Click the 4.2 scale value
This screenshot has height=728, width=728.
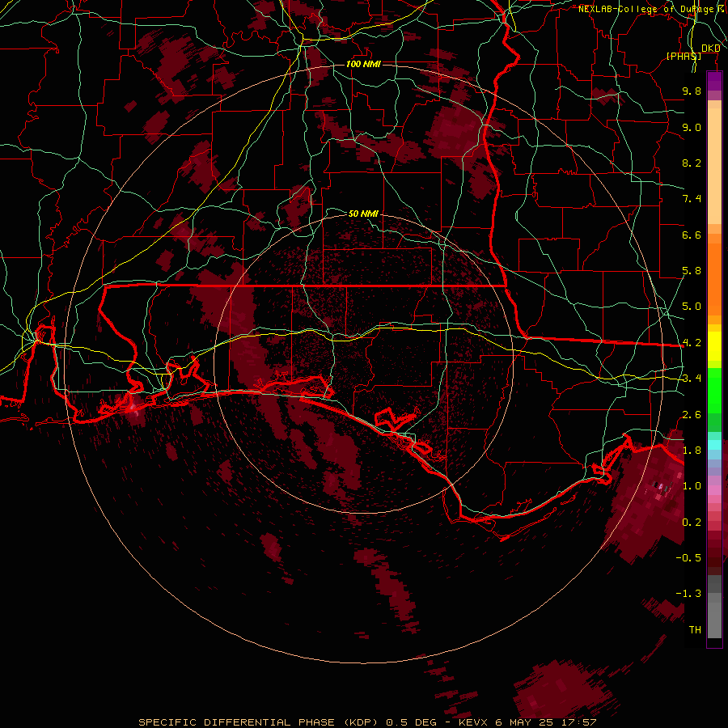coord(692,343)
